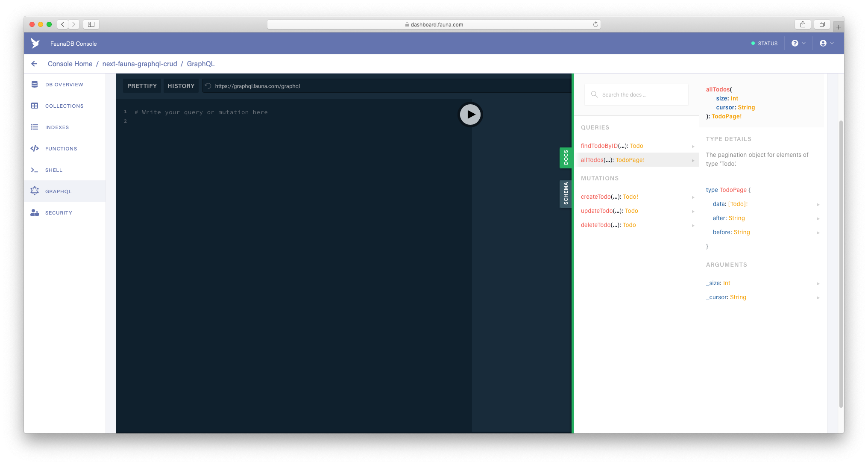Open the help menu in the header
The image size is (868, 465).
[798, 43]
